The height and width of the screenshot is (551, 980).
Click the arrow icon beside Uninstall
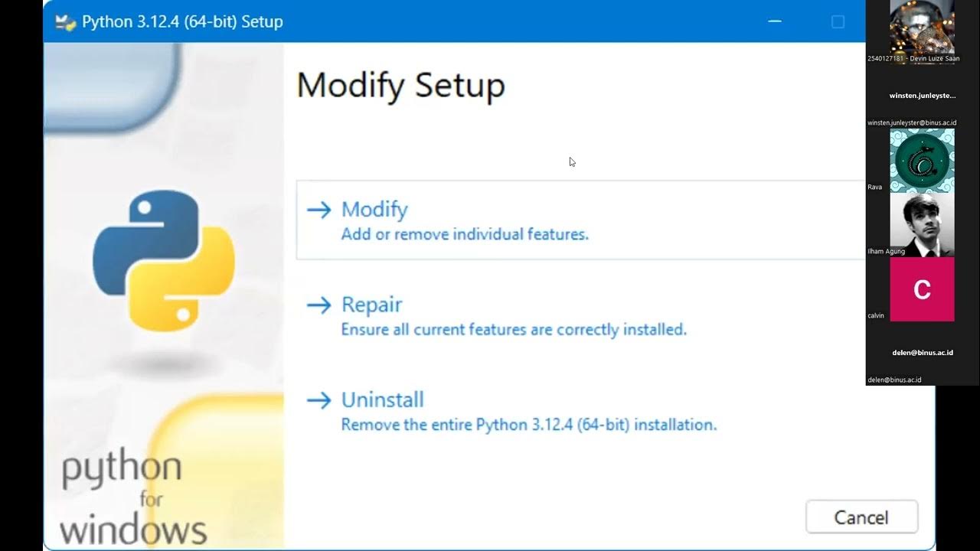[x=318, y=399]
